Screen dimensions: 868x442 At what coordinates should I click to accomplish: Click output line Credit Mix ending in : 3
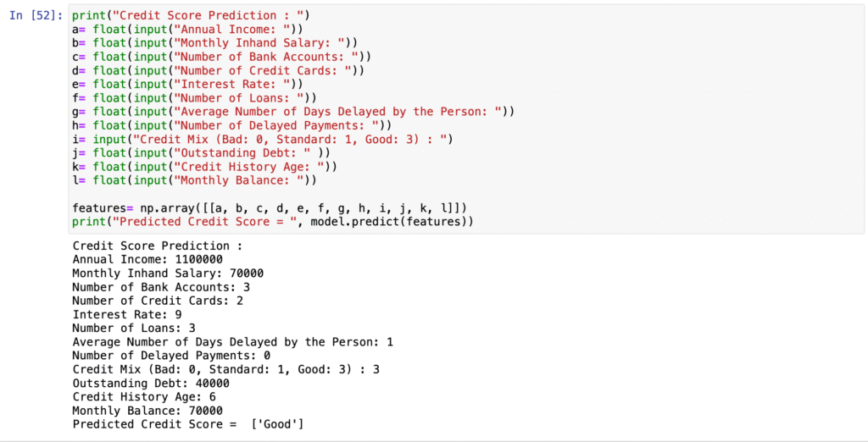point(225,369)
